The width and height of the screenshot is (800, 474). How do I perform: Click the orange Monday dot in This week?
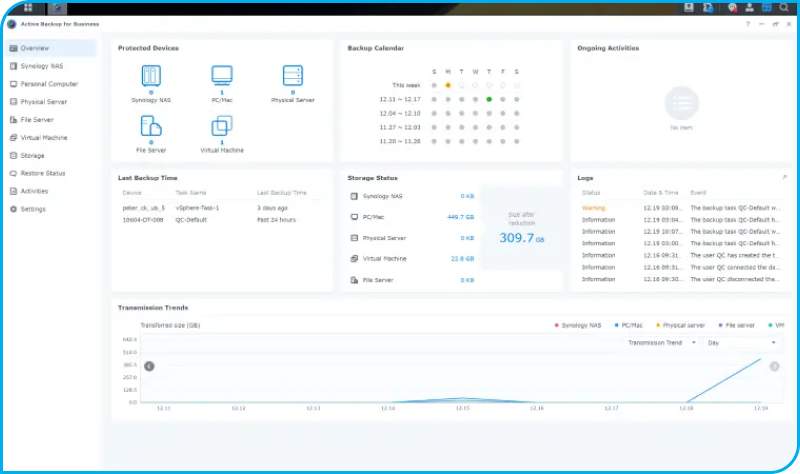pos(448,85)
